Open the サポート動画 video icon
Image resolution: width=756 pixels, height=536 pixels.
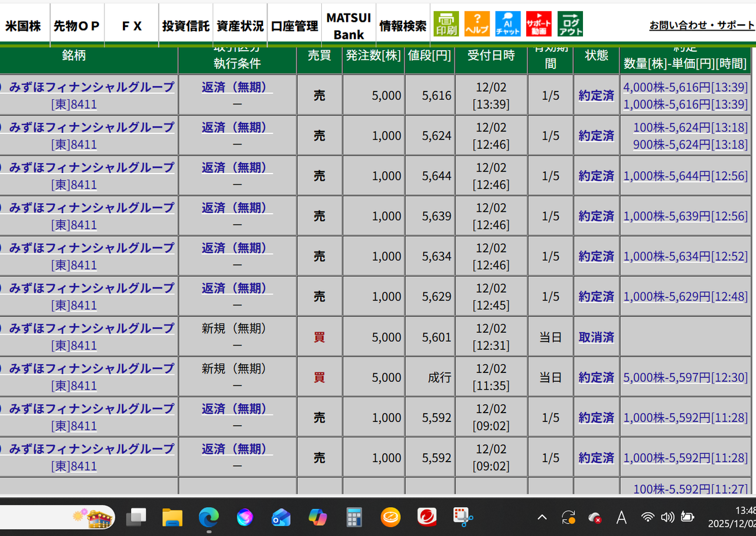pyautogui.click(x=538, y=24)
